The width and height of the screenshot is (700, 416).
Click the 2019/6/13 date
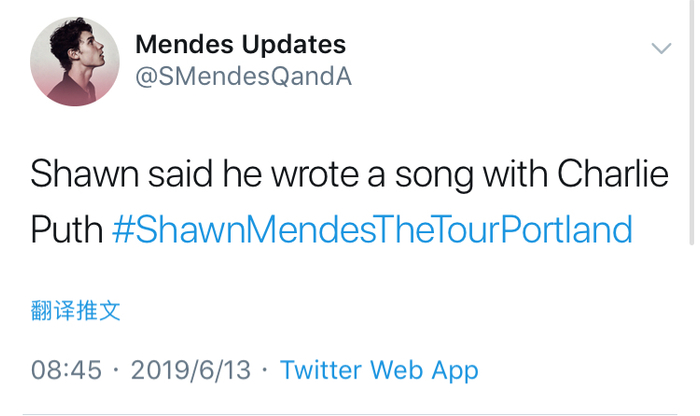(190, 370)
